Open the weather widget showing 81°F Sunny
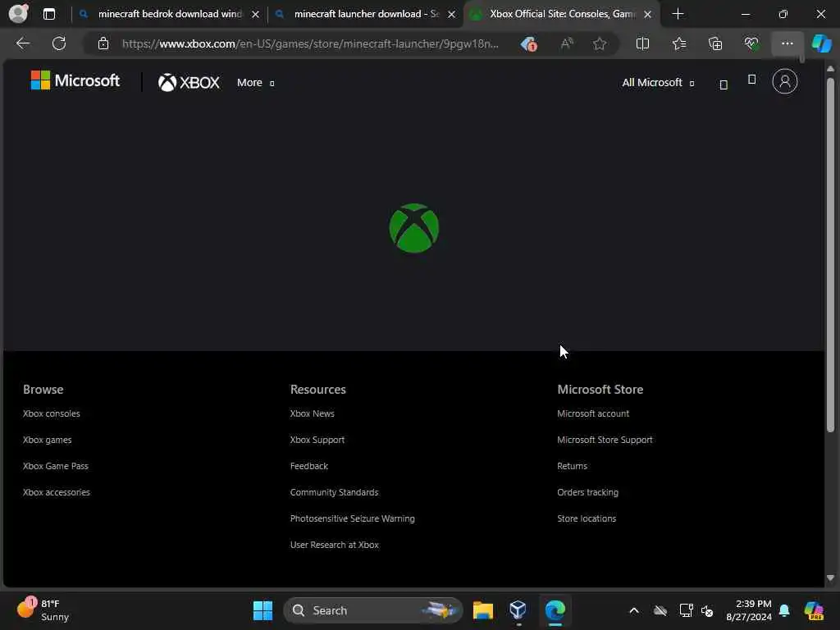The height and width of the screenshot is (630, 840). 43,610
